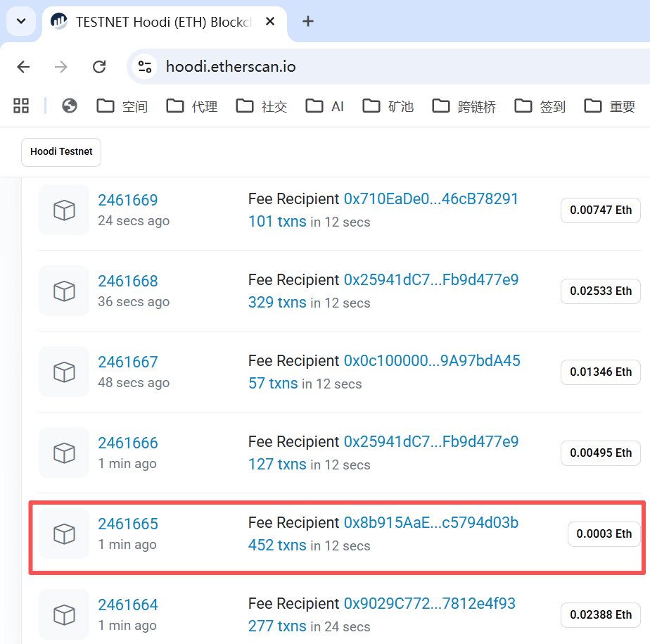Open fee recipient 0x8b915AaE...c5794d03b
Screen dimensions: 650x644
[x=431, y=522]
